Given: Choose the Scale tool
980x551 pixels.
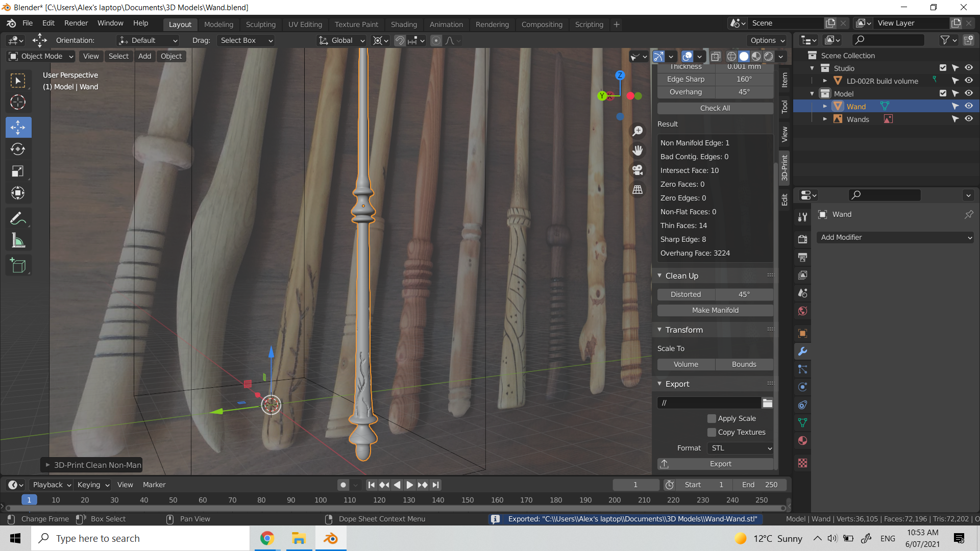Looking at the screenshot, I should tap(18, 171).
